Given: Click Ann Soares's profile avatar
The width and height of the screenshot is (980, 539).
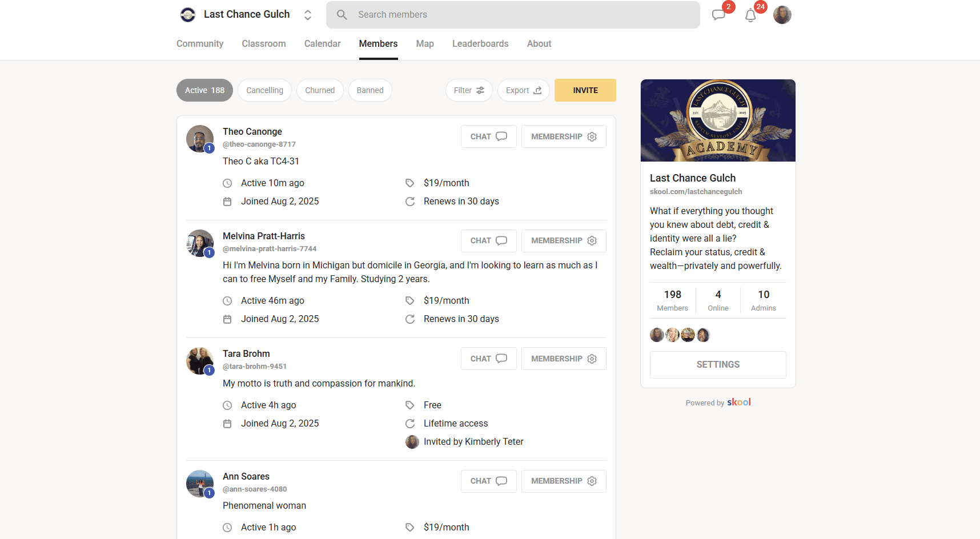Looking at the screenshot, I should point(200,484).
